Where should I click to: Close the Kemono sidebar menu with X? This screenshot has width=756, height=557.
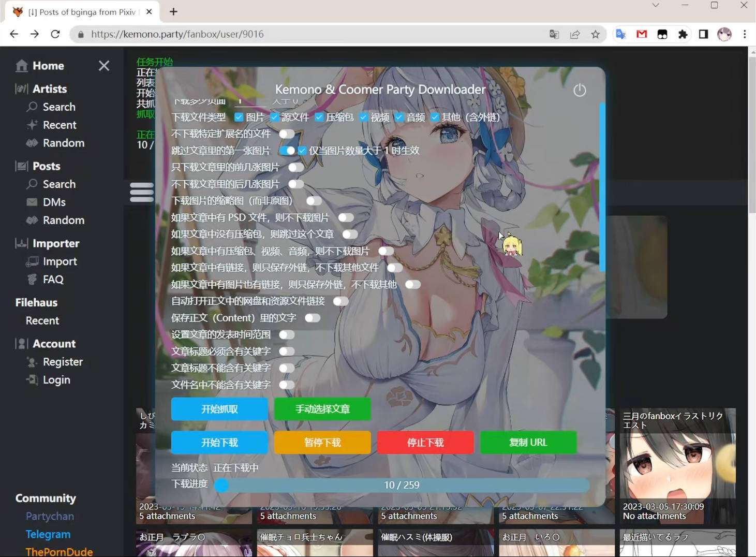[104, 66]
